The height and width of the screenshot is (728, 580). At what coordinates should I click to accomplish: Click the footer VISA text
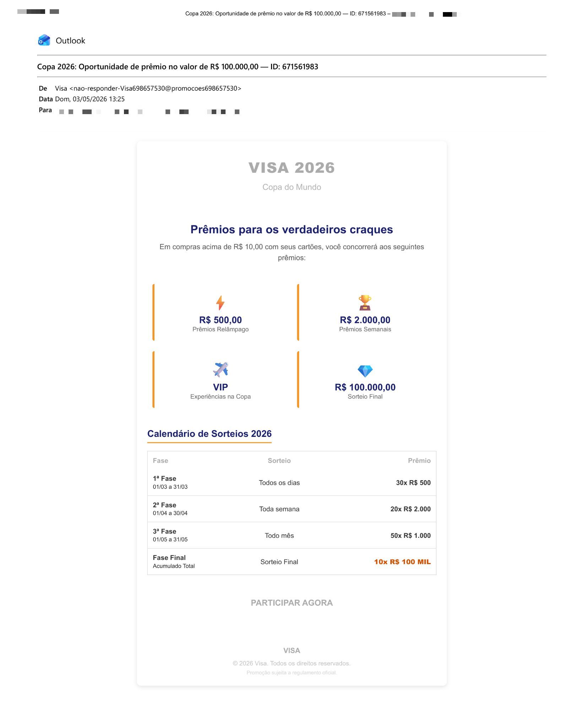point(292,651)
